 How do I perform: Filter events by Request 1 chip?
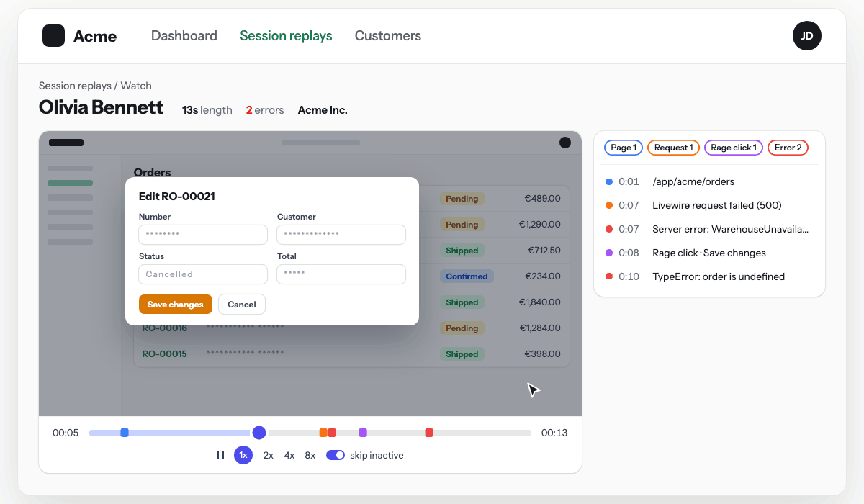click(673, 148)
